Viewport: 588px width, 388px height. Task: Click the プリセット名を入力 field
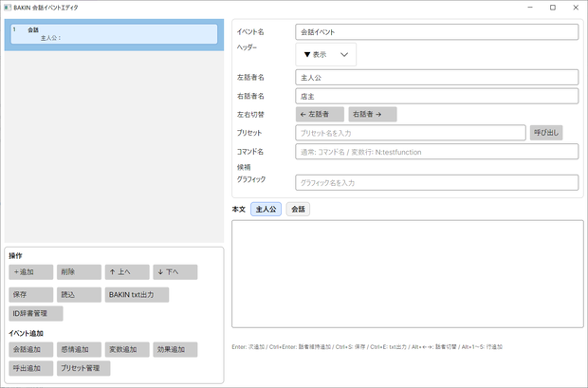point(411,133)
